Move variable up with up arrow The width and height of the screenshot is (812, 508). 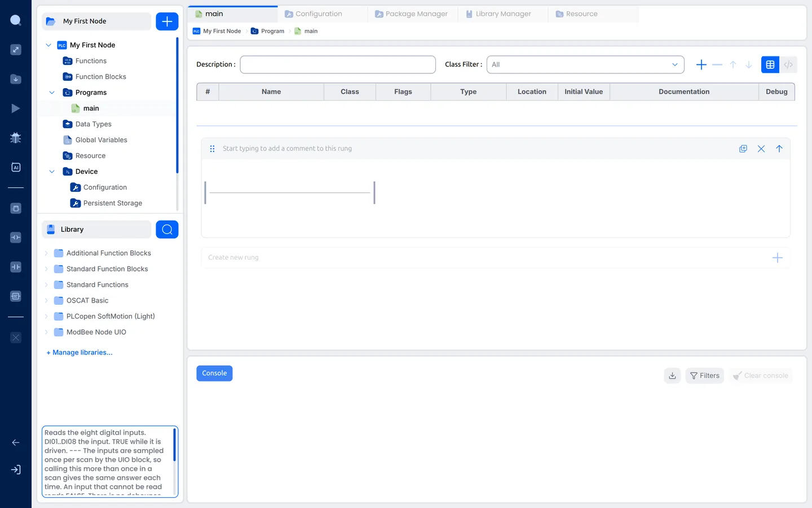tap(733, 65)
